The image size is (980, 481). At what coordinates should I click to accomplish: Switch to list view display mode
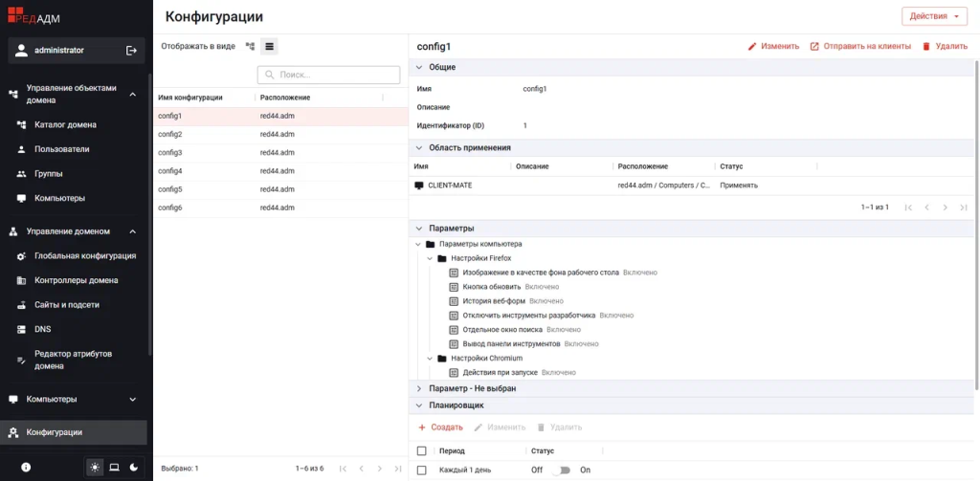pos(270,46)
